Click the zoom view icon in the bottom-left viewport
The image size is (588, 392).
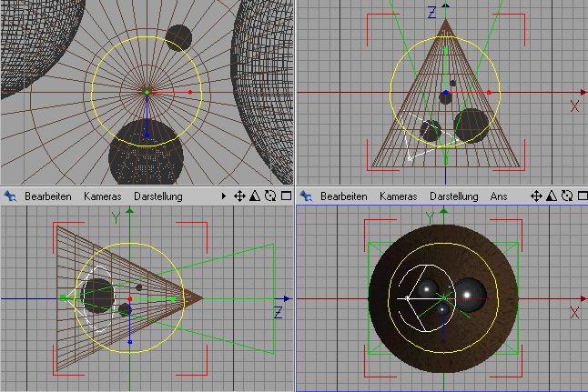(255, 196)
